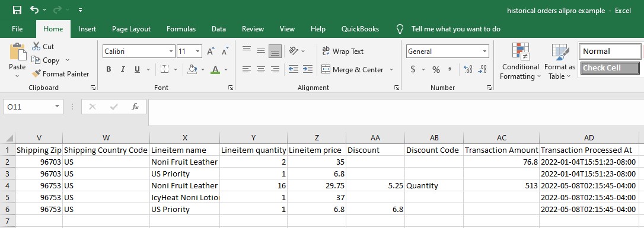This screenshot has height=228, width=644.
Task: Select the Transaction Amount cell 513
Action: tap(502, 186)
